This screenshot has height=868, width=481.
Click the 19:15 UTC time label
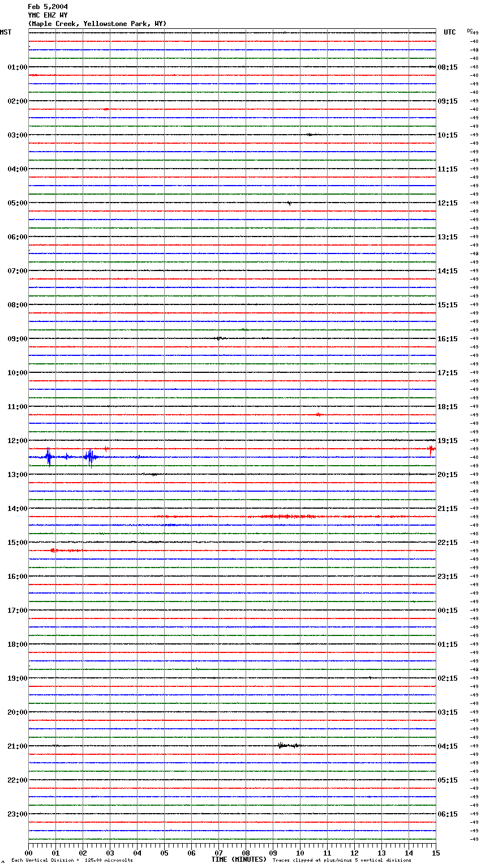pyautogui.click(x=448, y=441)
